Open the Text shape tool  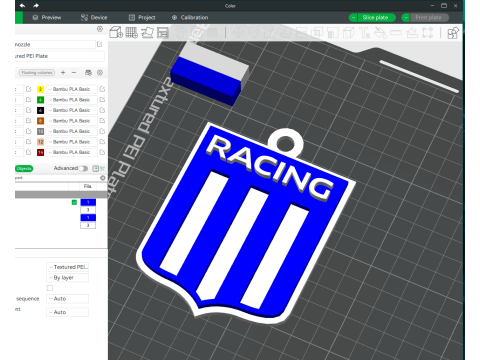(364, 32)
